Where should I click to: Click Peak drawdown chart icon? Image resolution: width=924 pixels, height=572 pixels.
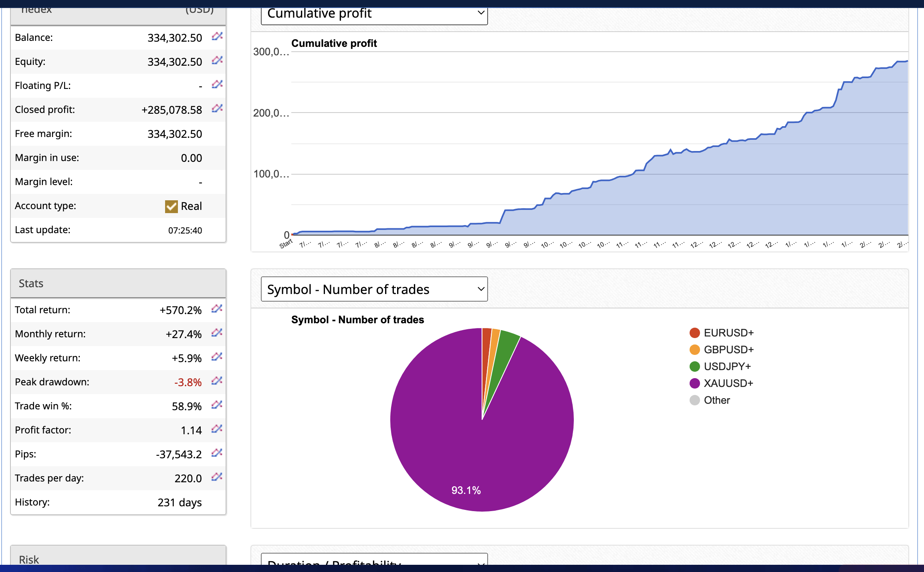pyautogui.click(x=217, y=381)
